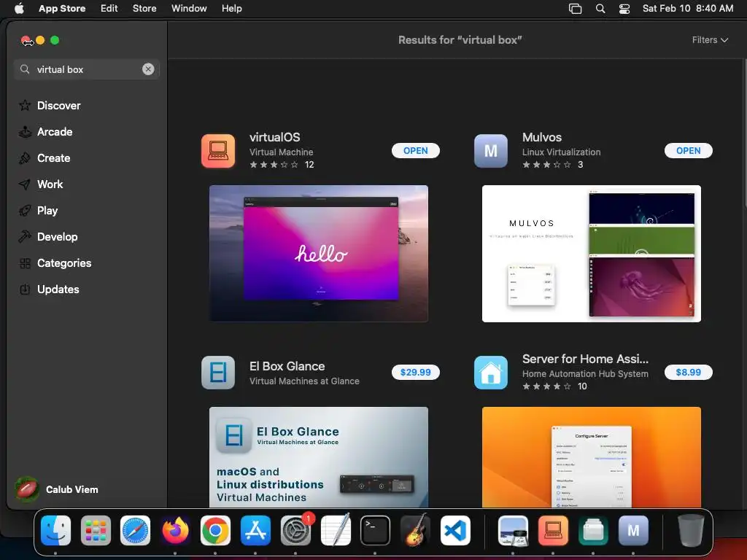Open TextEdit from the Dock

click(x=336, y=530)
